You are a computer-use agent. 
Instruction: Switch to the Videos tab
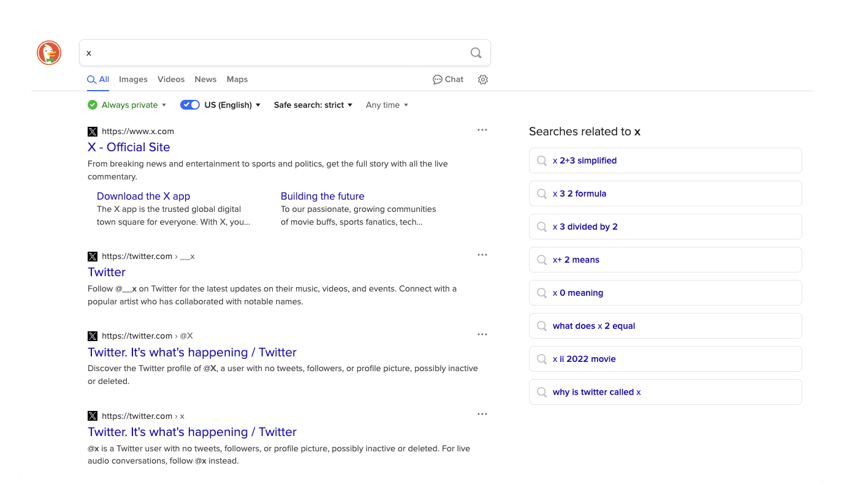(x=171, y=80)
